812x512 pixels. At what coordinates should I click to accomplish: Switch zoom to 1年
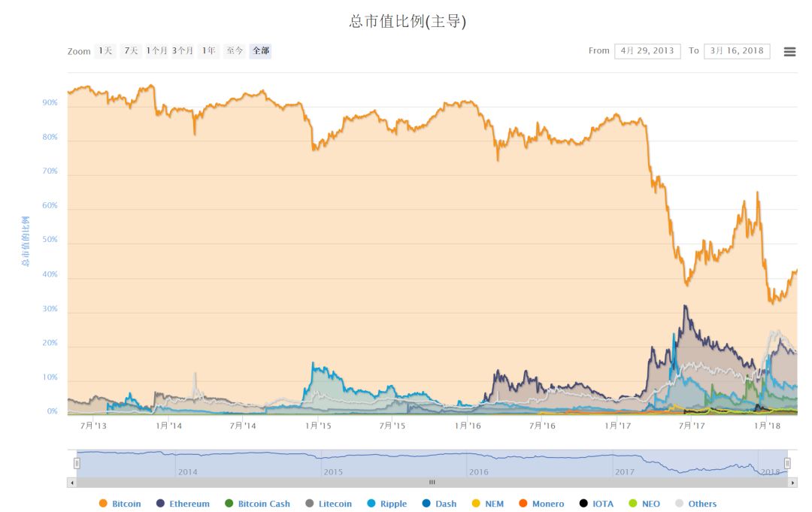tap(208, 51)
